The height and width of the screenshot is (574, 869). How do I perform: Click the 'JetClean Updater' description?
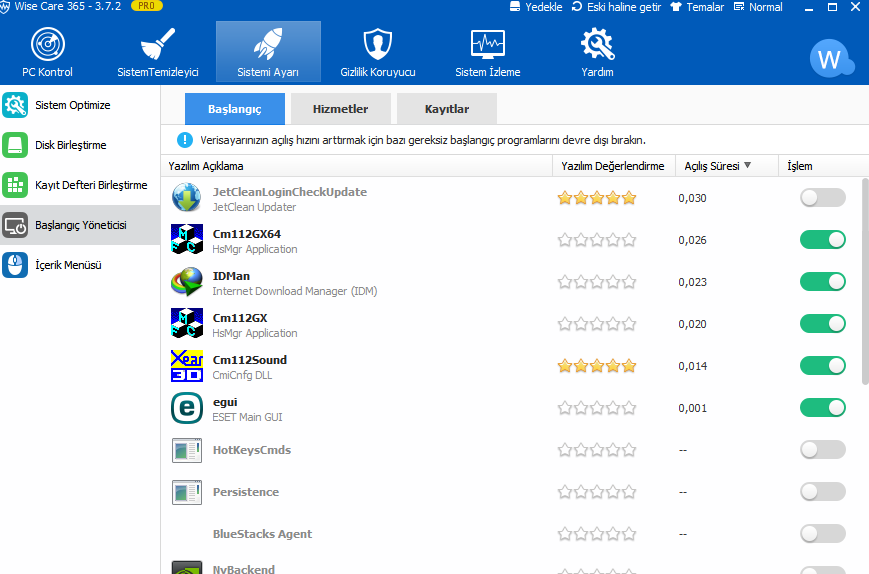click(254, 207)
